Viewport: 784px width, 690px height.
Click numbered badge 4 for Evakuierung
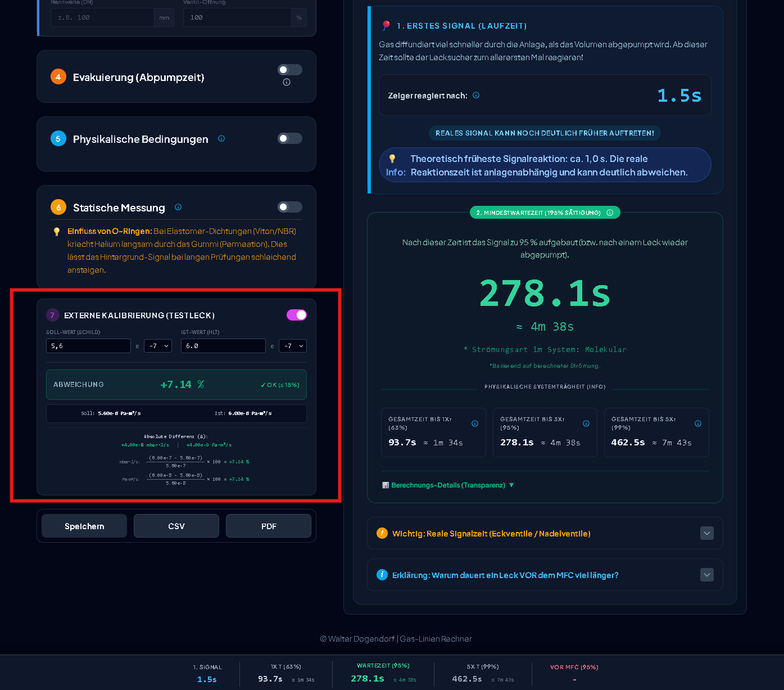[58, 77]
